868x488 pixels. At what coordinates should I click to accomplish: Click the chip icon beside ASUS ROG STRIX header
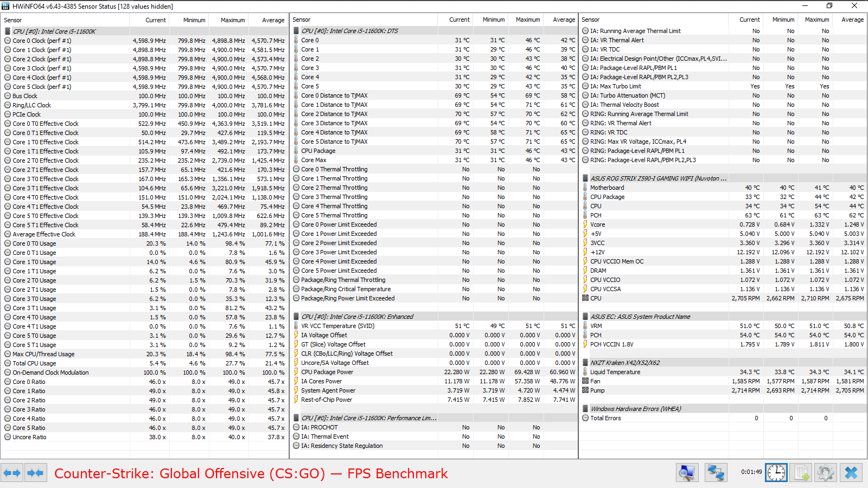click(x=585, y=178)
